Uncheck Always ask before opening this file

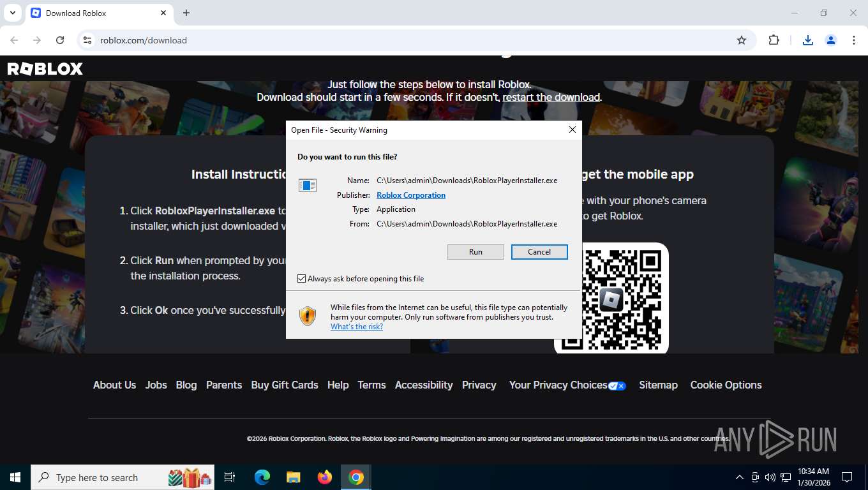(x=302, y=279)
